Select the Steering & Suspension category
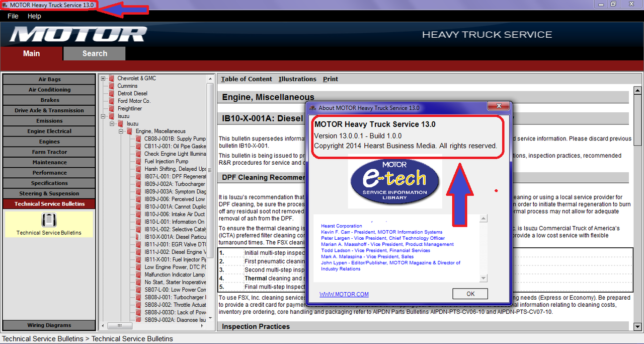Image resolution: width=644 pixels, height=344 pixels. point(49,193)
